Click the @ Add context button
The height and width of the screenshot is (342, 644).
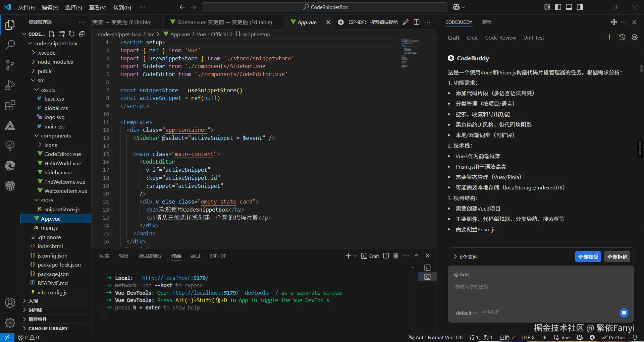(462, 275)
